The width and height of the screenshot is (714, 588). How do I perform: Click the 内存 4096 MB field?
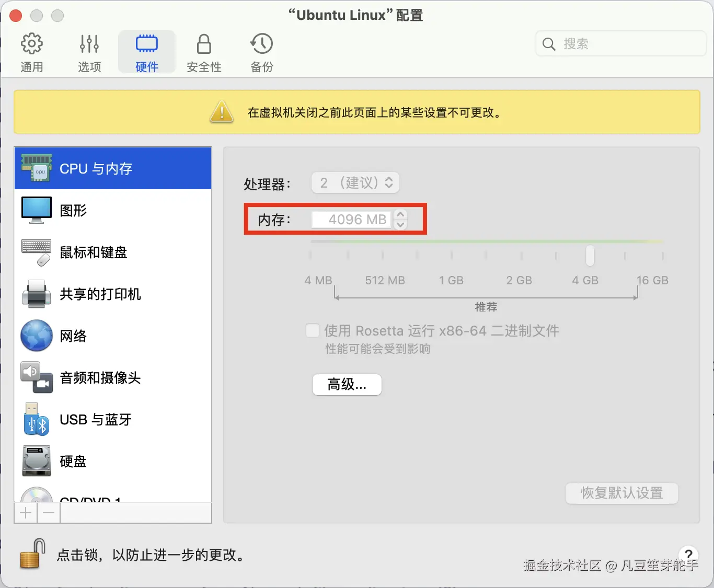click(351, 220)
